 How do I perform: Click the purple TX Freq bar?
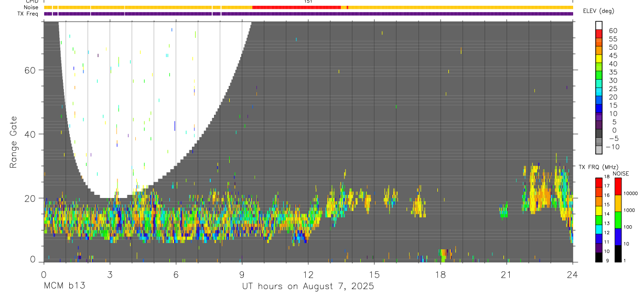[308, 14]
